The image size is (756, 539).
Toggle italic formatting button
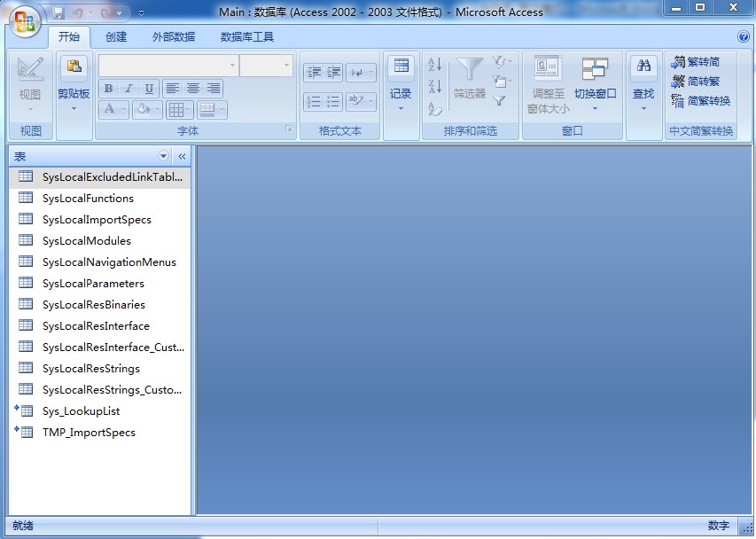pos(129,89)
